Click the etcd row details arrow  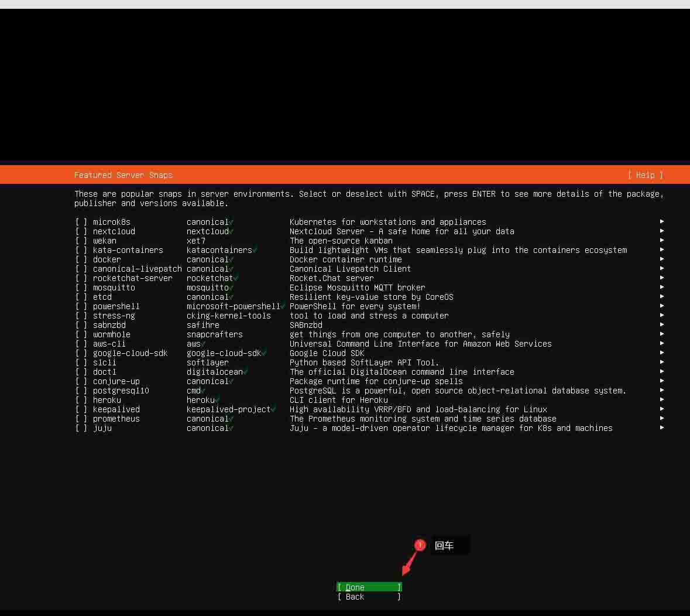(661, 296)
